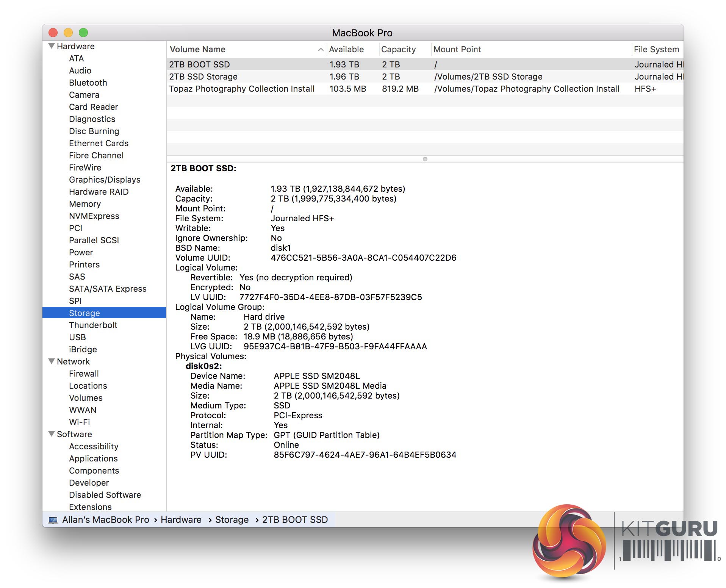Select Topaz Photography Collection Install row
726x588 pixels.
pos(425,89)
